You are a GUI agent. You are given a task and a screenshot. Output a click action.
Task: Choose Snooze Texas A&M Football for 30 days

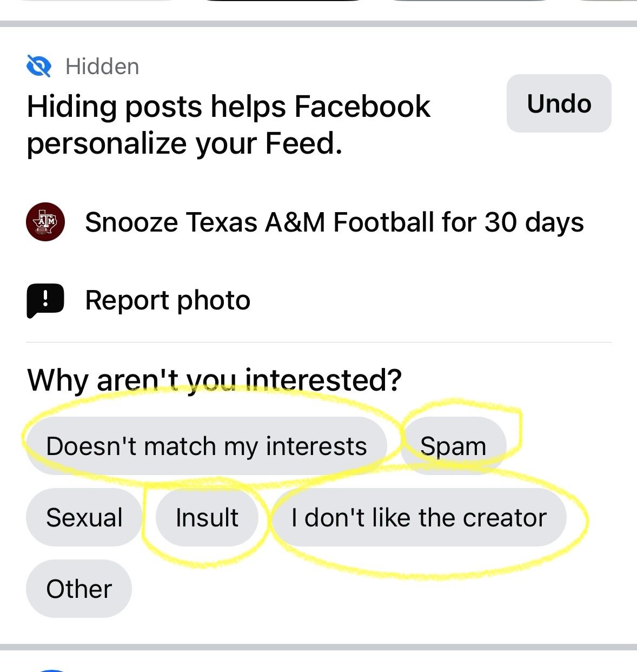tap(334, 222)
